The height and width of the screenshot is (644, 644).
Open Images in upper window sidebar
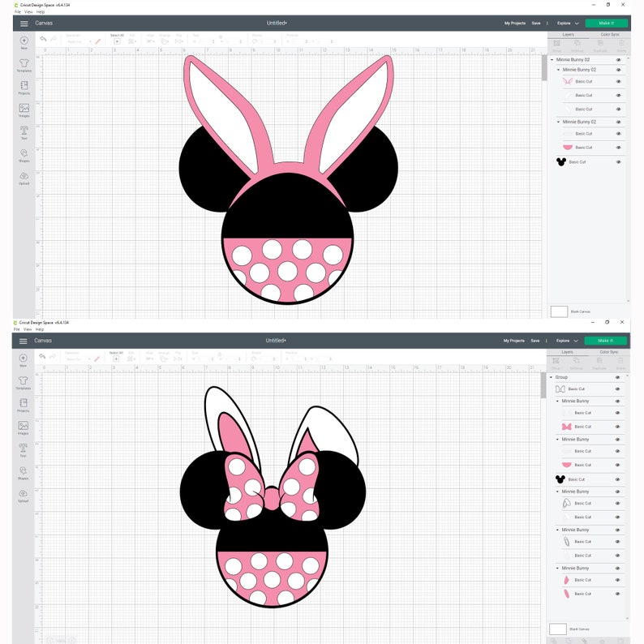tap(24, 108)
